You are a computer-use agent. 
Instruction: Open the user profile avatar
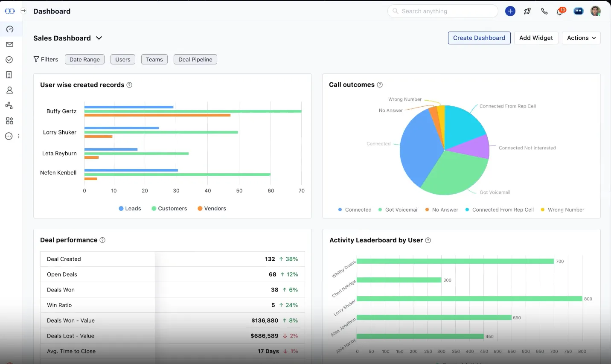click(x=596, y=11)
